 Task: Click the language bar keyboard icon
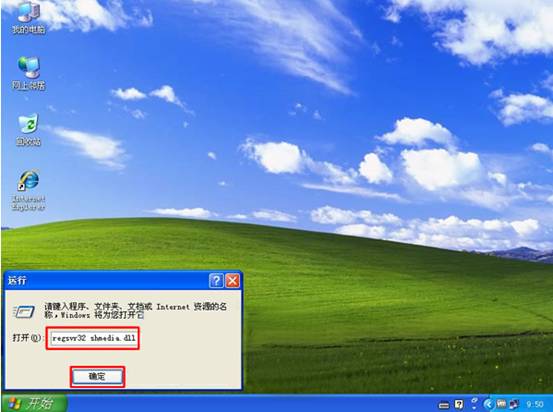click(x=444, y=405)
